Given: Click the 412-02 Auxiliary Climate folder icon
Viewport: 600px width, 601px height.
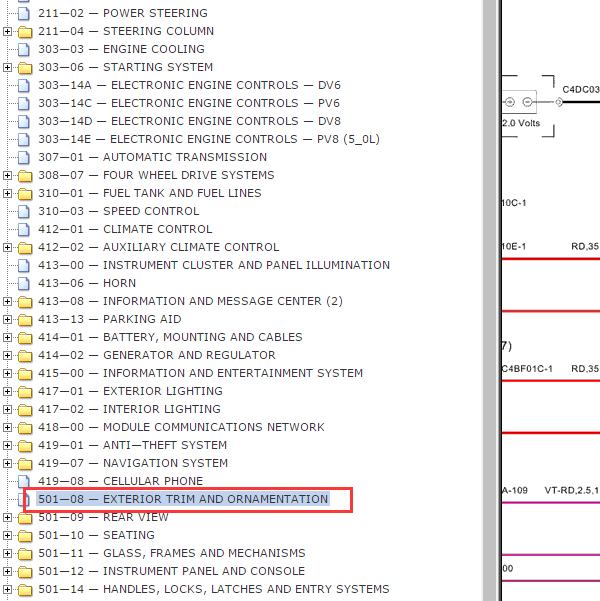Looking at the screenshot, I should pos(25,248).
